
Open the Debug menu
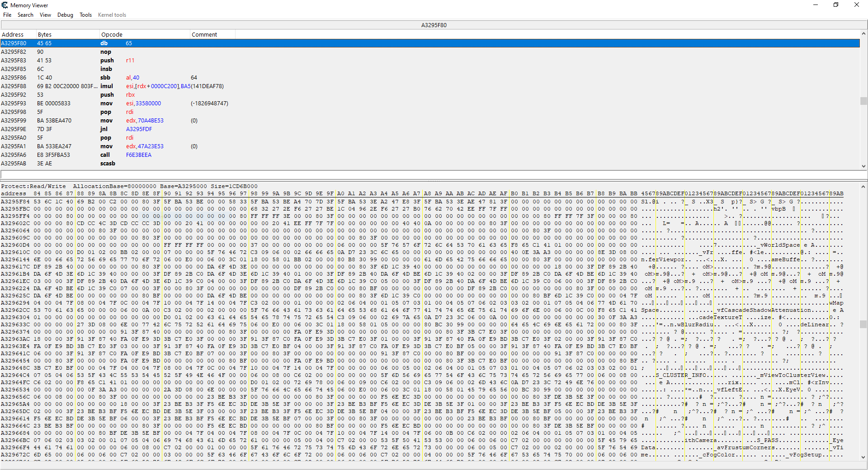click(x=65, y=15)
